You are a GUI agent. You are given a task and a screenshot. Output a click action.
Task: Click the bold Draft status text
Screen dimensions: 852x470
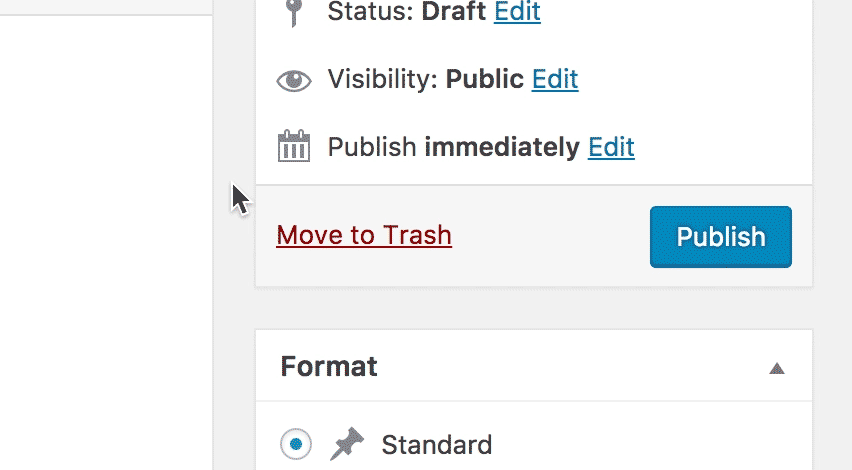click(x=454, y=11)
